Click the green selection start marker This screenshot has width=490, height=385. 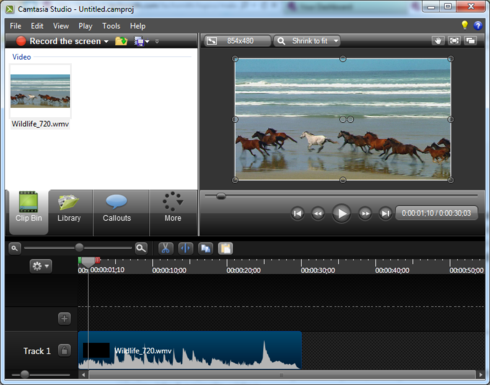click(80, 260)
